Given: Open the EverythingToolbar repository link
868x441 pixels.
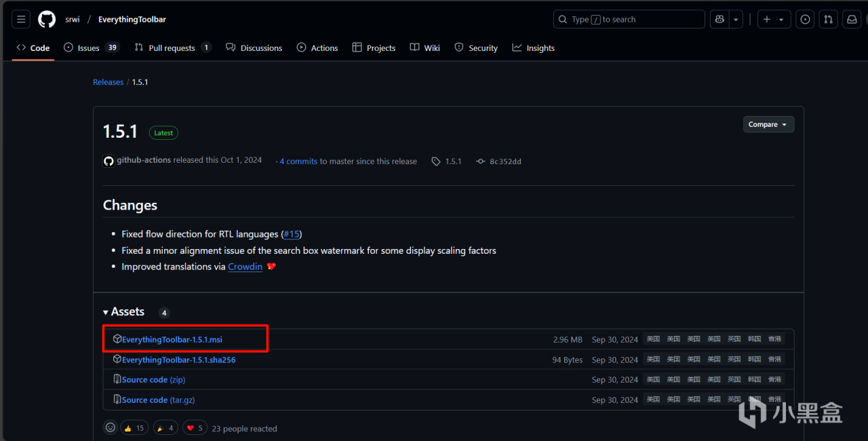Looking at the screenshot, I should pos(132,20).
